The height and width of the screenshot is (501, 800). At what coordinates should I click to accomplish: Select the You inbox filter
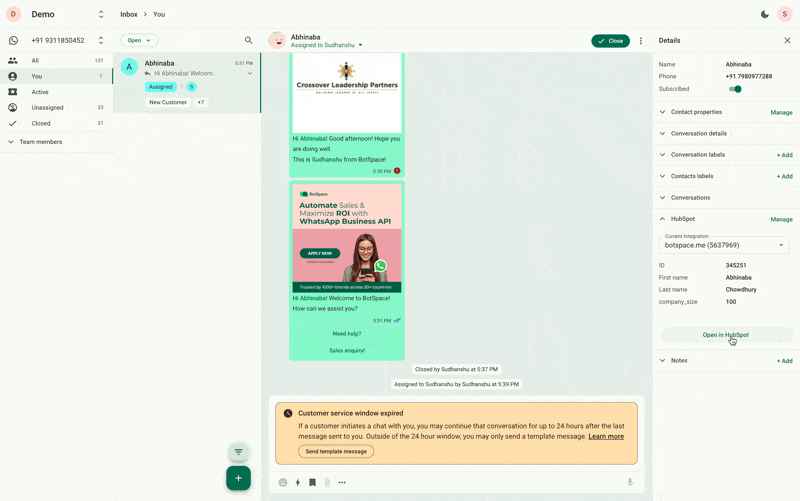point(57,76)
